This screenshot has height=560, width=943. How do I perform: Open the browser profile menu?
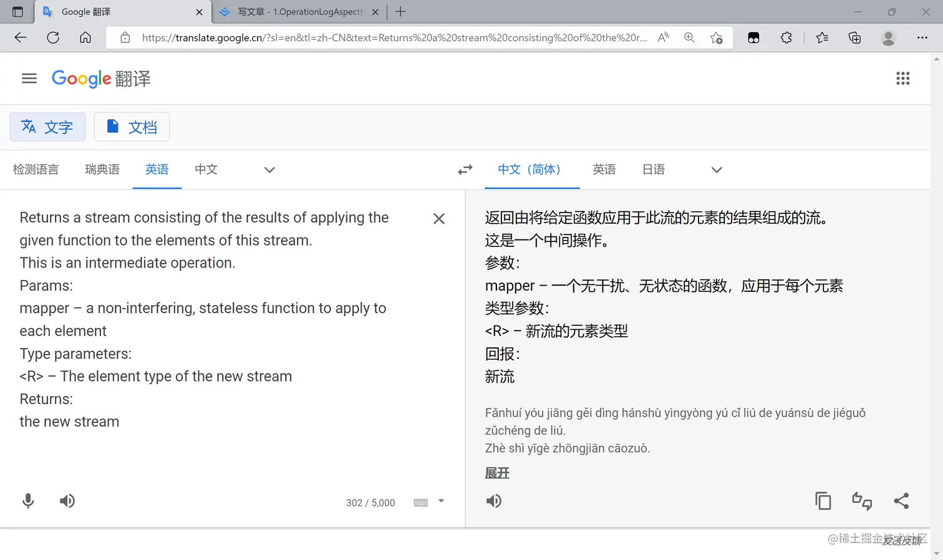[888, 37]
